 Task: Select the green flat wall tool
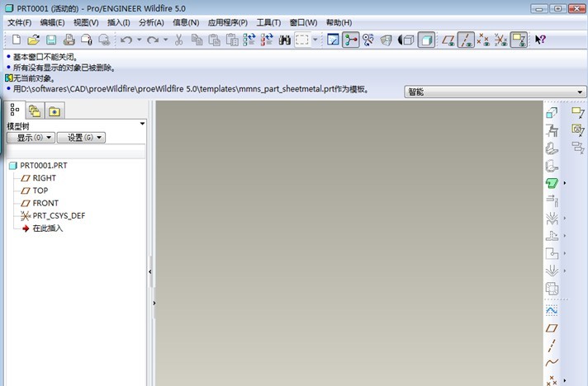coord(552,183)
